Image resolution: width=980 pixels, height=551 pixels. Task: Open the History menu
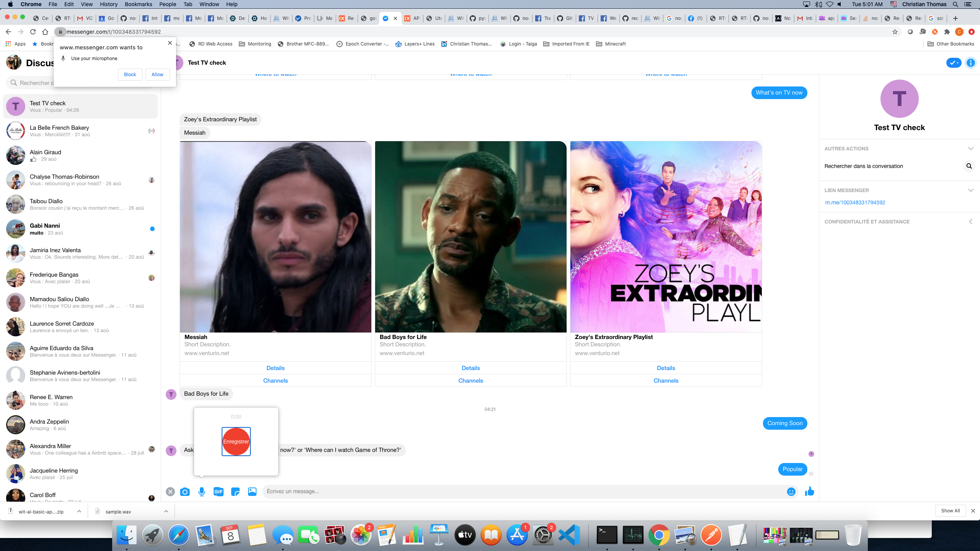(x=108, y=4)
